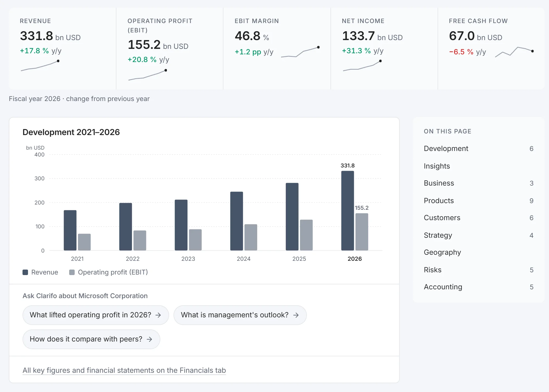Click the arrow icon in the operating profit question chip
The image size is (549, 392).
coord(158,315)
